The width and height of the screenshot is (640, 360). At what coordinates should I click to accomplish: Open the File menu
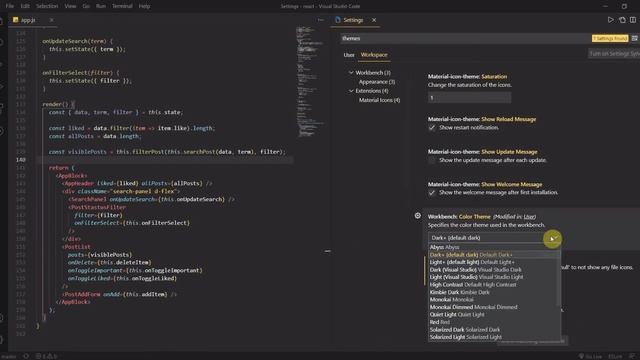click(x=9, y=6)
